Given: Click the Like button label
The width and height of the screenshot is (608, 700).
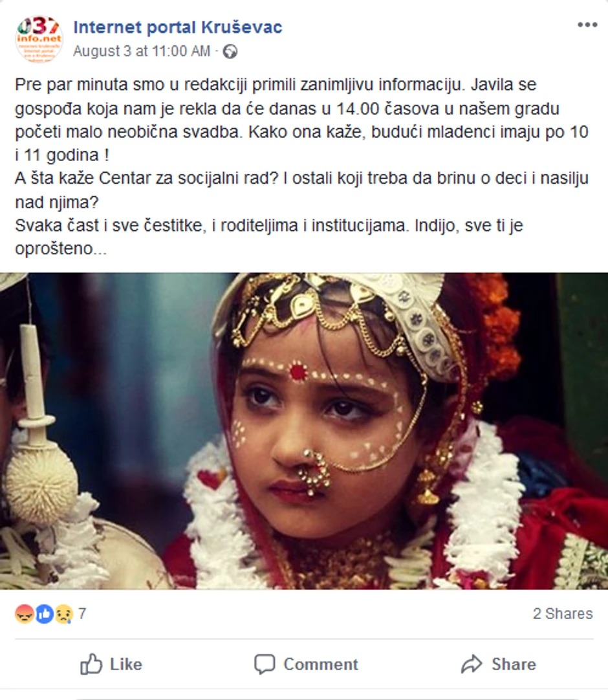Looking at the screenshot, I should point(125,664).
